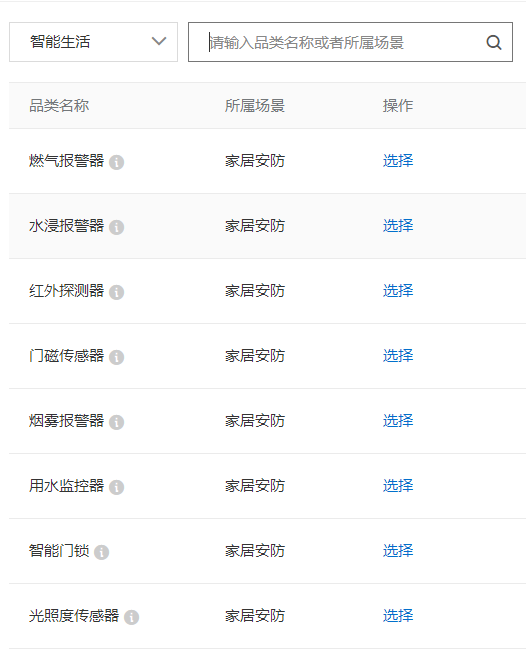Click 选择 link for 红外探测器
The width and height of the screenshot is (526, 653).
[x=398, y=291]
